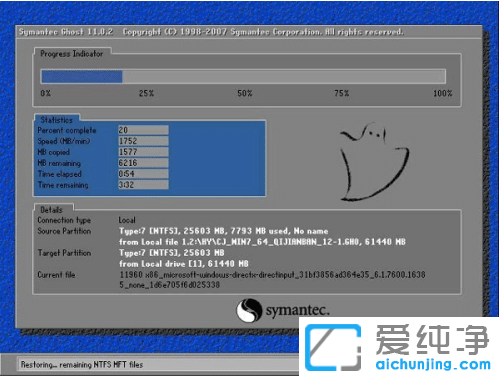Click the aichunjing watermark logo icon
Image resolution: width=499 pixels, height=377 pixels.
(333, 347)
